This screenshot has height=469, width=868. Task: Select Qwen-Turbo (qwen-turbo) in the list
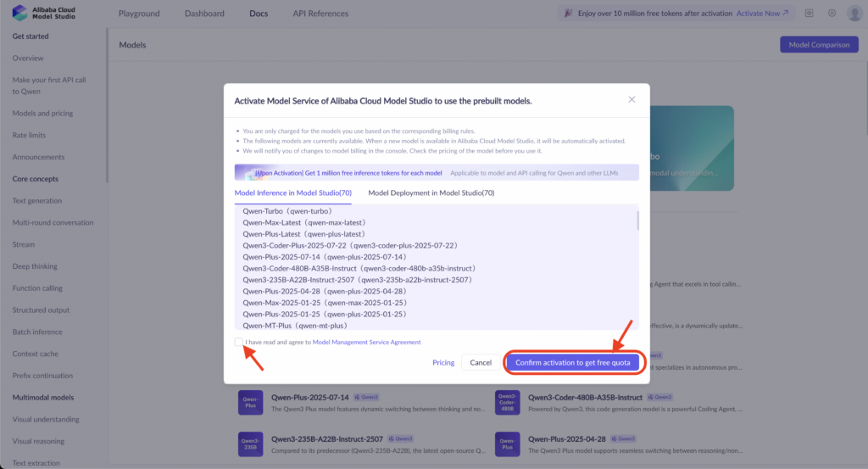[x=287, y=211]
